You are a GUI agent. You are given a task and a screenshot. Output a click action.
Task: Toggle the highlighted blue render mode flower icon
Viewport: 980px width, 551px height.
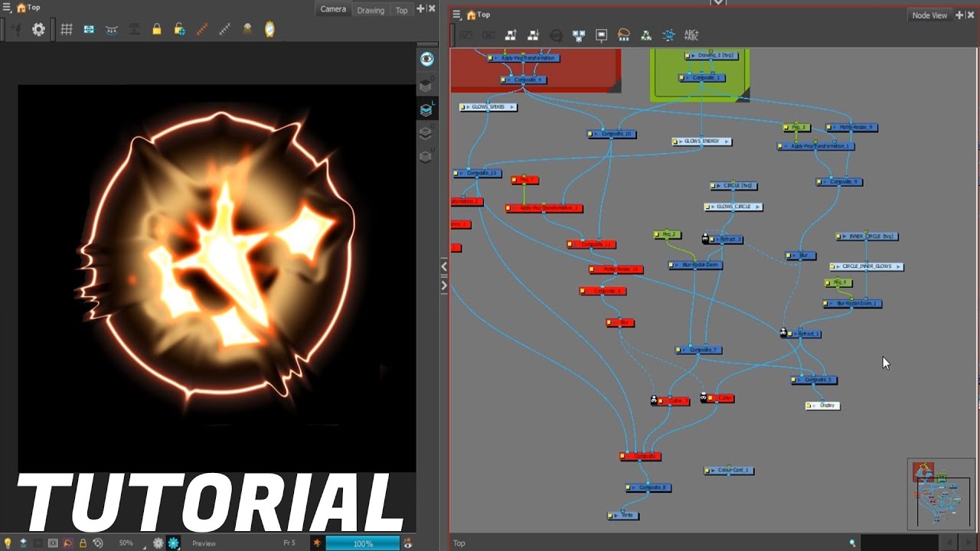pos(174,543)
